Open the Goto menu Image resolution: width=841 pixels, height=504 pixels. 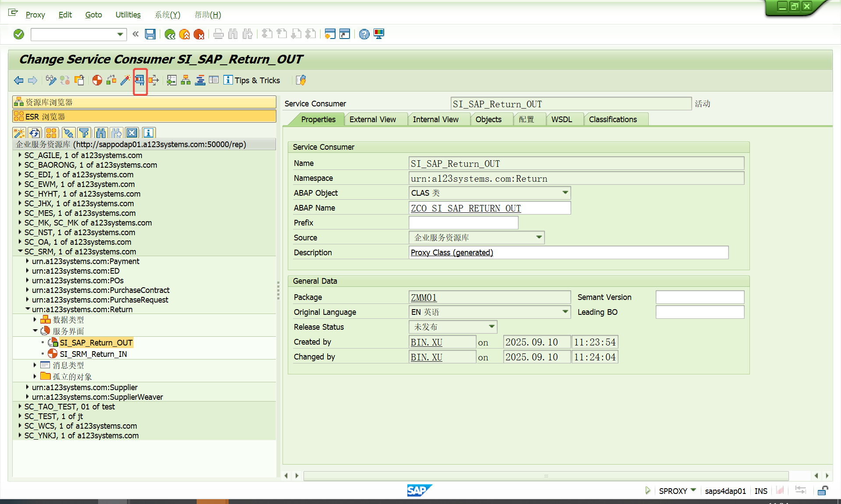point(93,15)
